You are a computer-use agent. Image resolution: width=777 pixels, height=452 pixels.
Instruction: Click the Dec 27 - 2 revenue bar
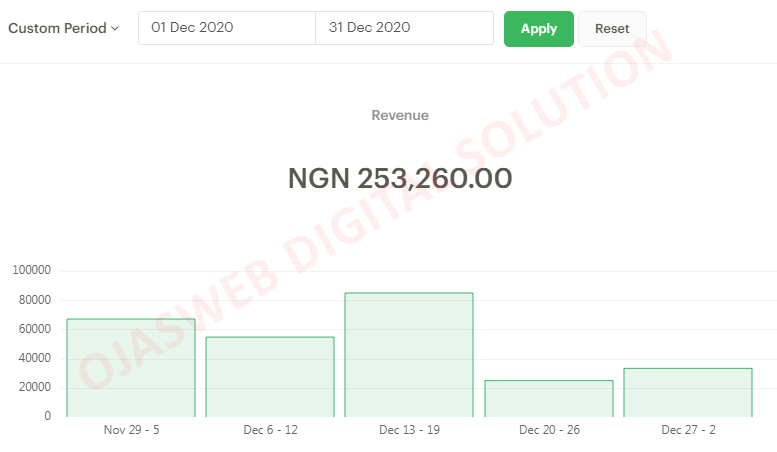(x=688, y=392)
